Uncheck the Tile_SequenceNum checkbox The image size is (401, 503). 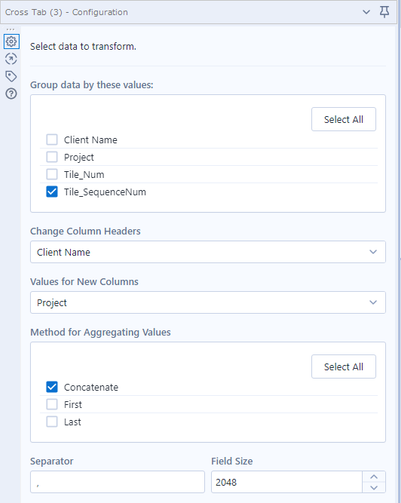click(x=52, y=192)
